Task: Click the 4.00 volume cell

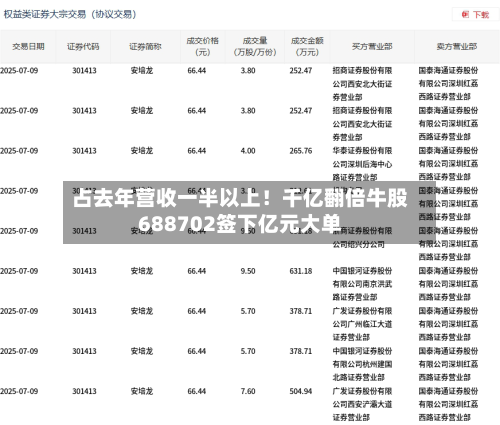Action: point(248,151)
